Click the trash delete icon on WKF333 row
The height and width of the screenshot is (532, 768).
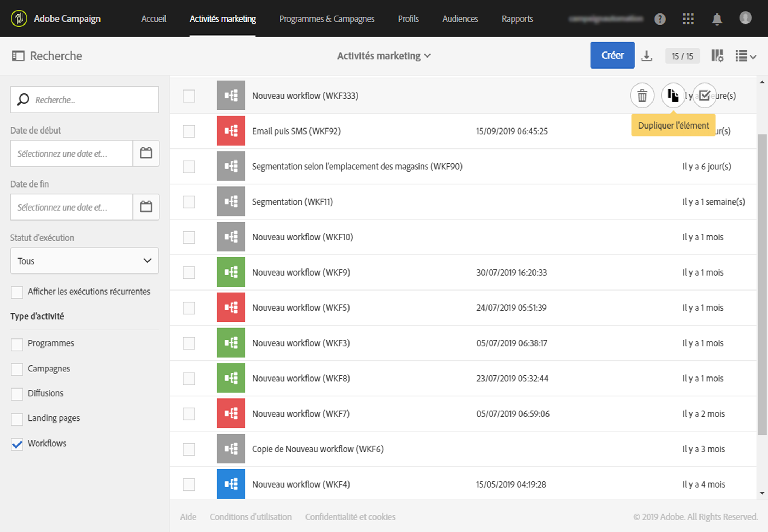pos(642,96)
